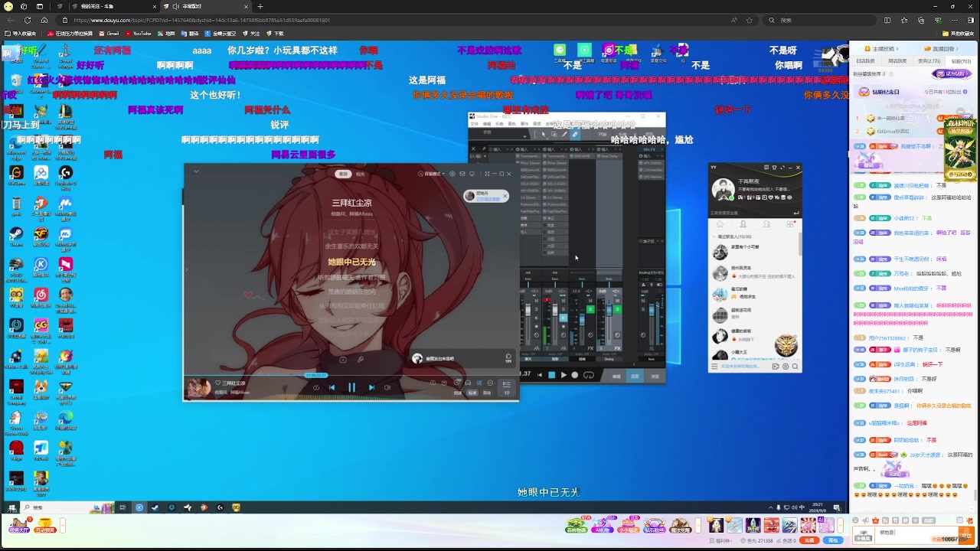
Task: Open the home tab in YY window
Action: pos(720,224)
